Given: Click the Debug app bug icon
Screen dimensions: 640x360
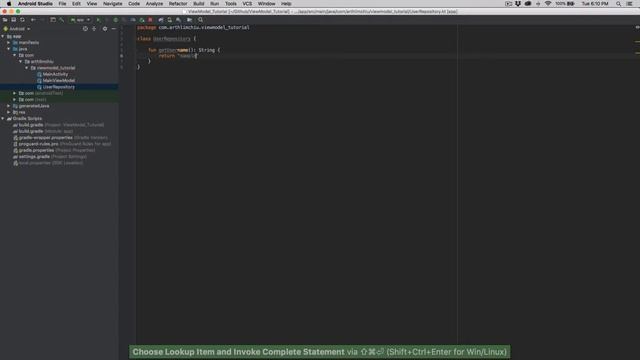Looking at the screenshot, I should (x=116, y=20).
